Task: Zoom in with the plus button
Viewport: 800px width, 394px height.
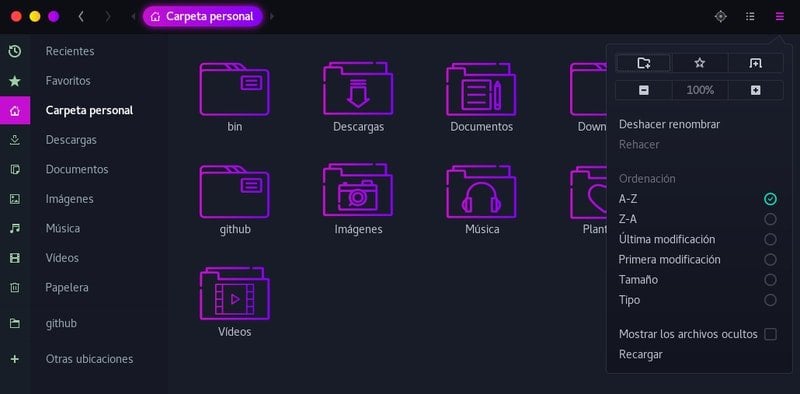Action: coord(756,90)
